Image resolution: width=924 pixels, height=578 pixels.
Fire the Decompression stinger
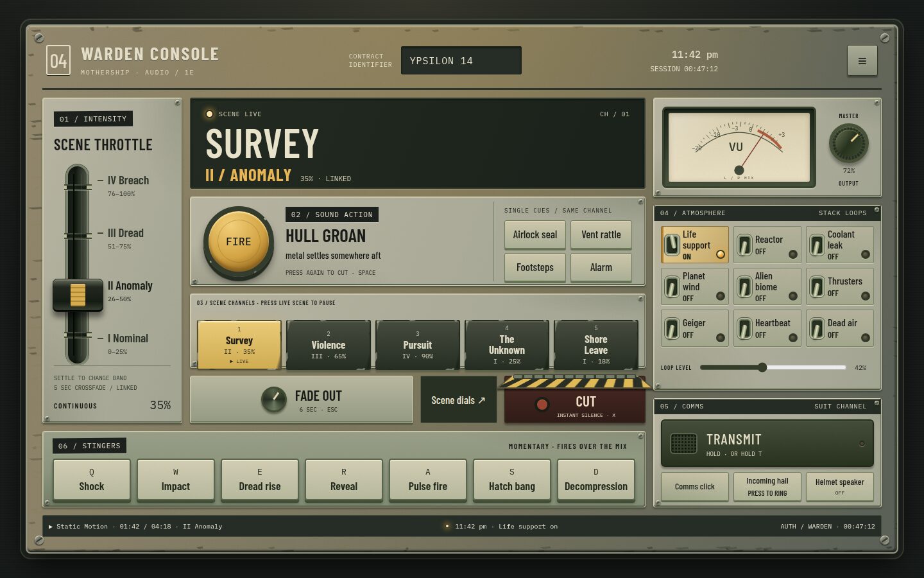596,480
